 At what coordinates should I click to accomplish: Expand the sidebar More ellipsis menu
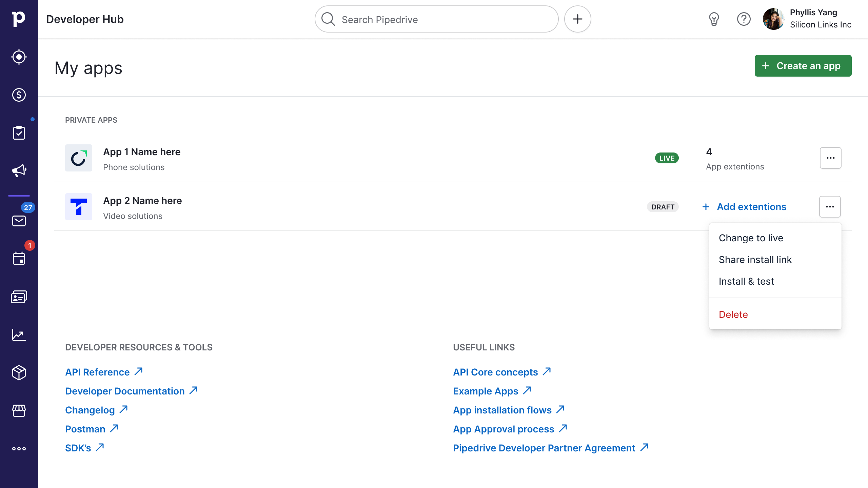[x=19, y=449]
